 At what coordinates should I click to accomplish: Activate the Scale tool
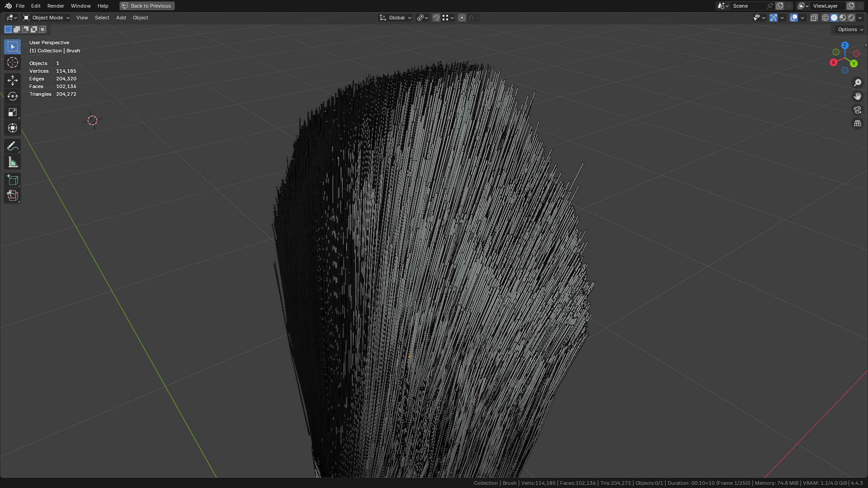(12, 112)
